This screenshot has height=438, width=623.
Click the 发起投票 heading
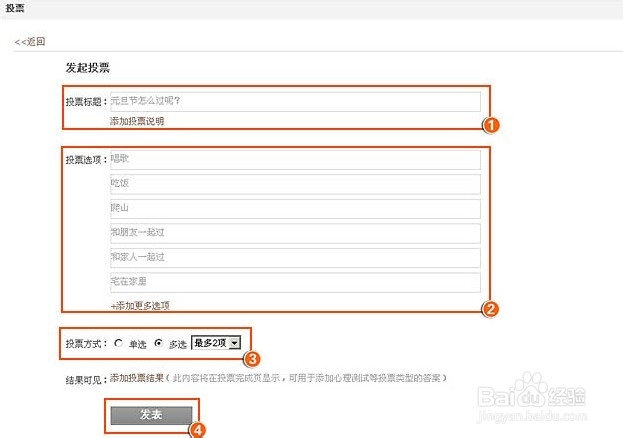pyautogui.click(x=87, y=68)
